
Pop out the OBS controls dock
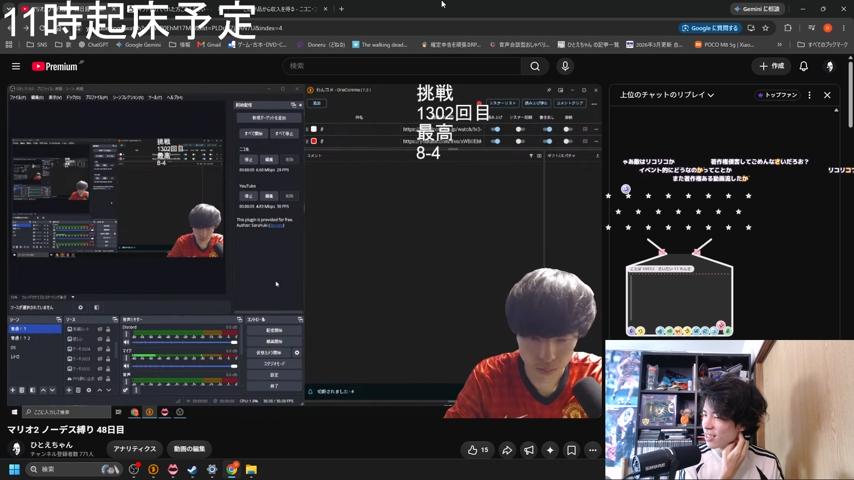click(300, 319)
